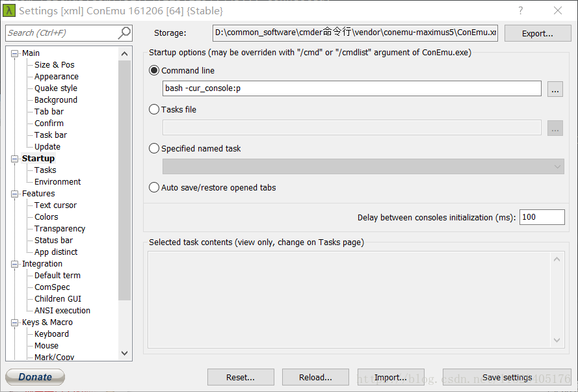This screenshot has width=578, height=392.
Task: Click Save settings button
Action: click(x=507, y=377)
